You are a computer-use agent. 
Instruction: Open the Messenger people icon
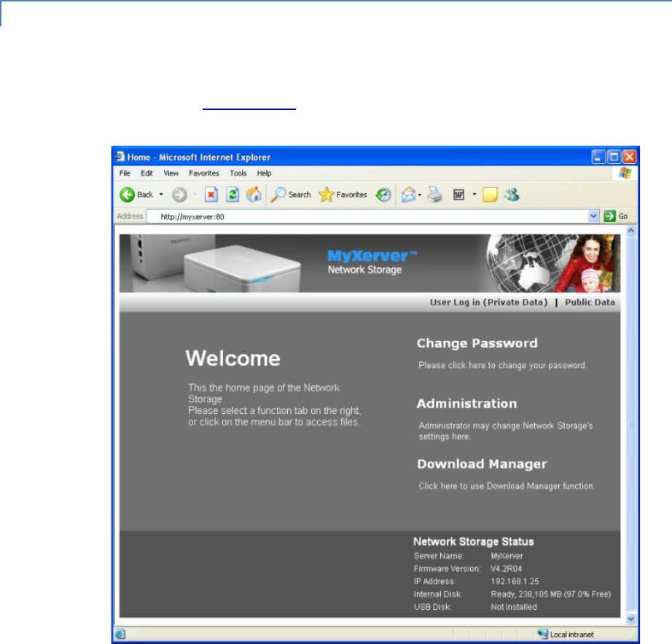(512, 195)
